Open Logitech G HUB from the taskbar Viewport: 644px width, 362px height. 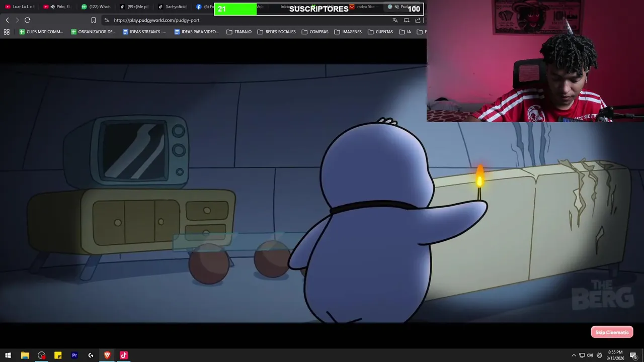tap(91, 355)
